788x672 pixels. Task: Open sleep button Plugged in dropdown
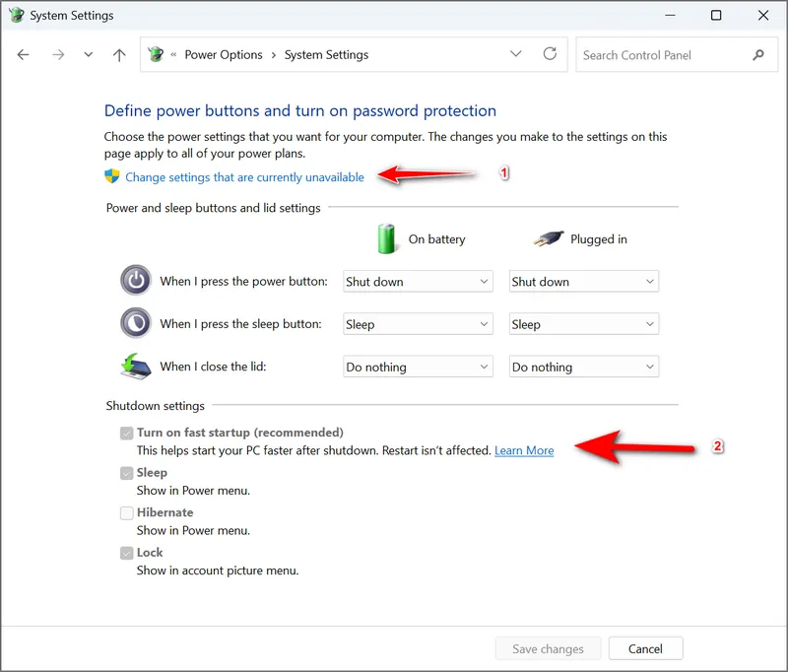pyautogui.click(x=583, y=324)
